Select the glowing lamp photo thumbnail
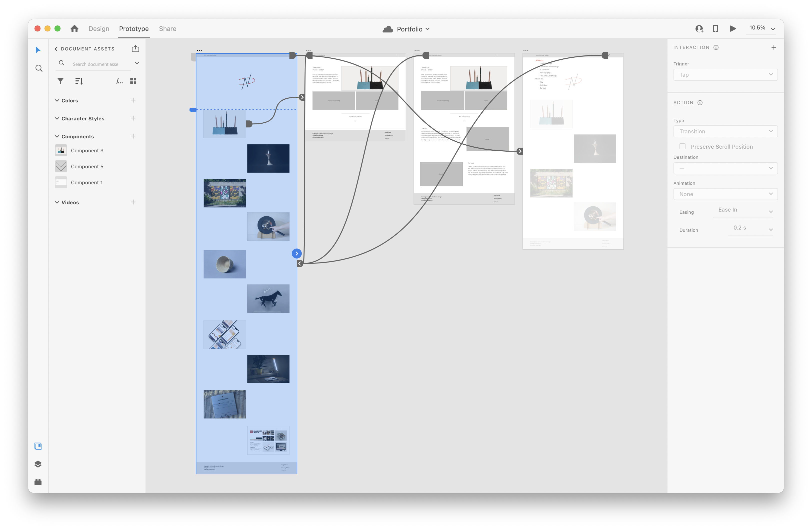812x530 pixels. coord(268,369)
